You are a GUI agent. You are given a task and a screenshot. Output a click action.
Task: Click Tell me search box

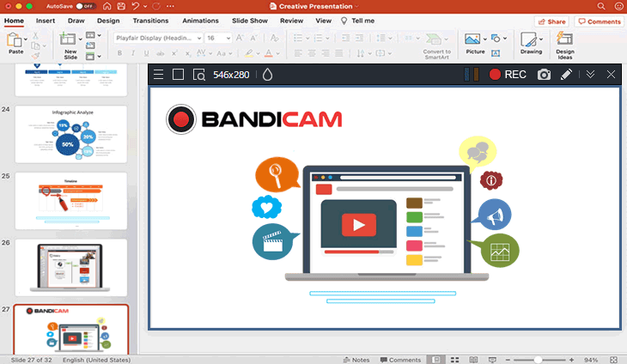[x=358, y=21]
